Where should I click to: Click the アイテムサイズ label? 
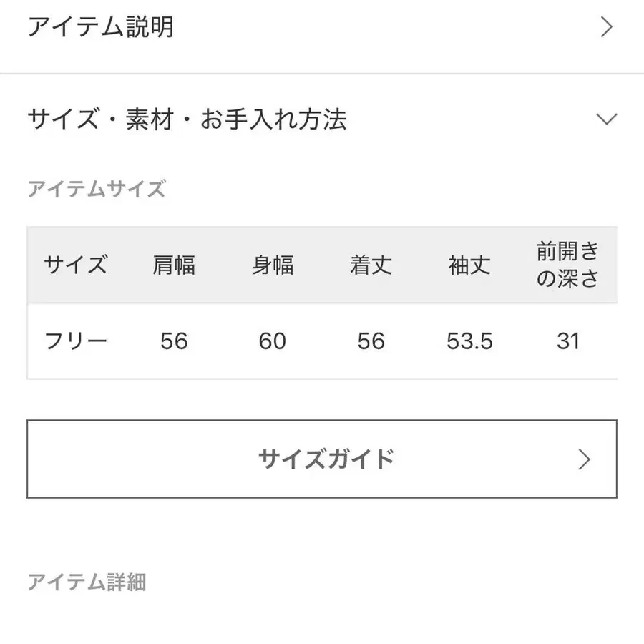click(97, 189)
